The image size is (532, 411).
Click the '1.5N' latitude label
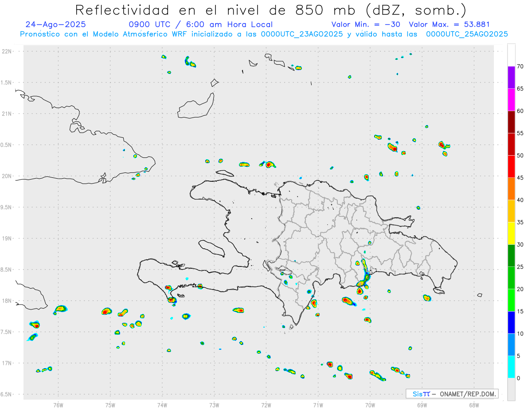point(7,82)
